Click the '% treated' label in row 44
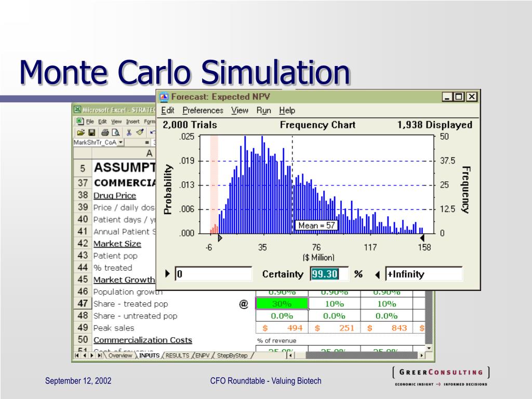532x399 pixels. tap(113, 268)
